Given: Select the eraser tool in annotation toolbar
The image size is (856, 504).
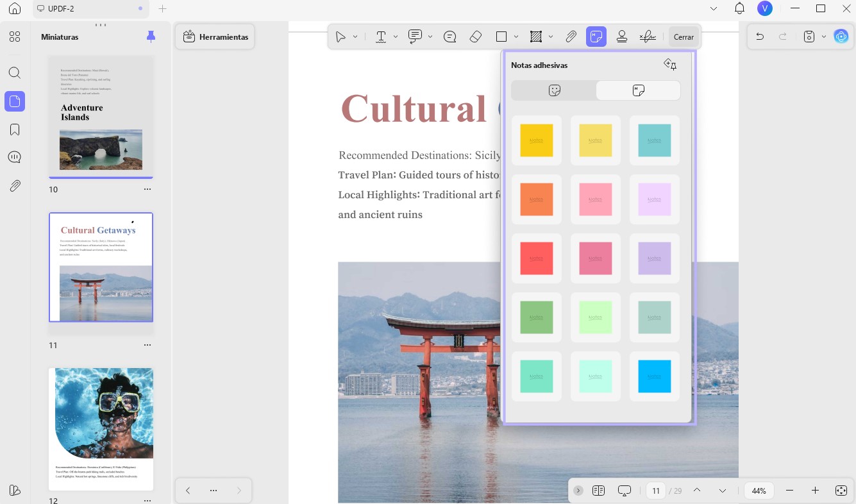Looking at the screenshot, I should point(475,37).
